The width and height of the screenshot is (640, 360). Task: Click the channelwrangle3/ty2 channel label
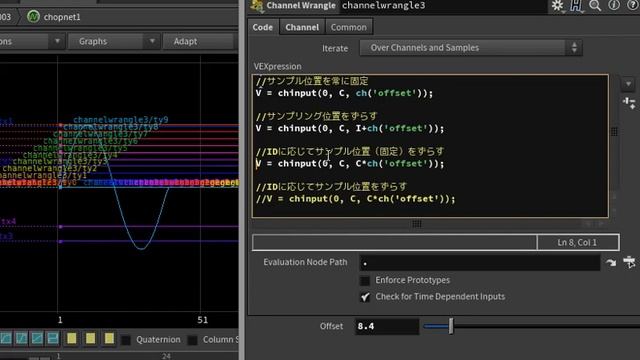coord(50,168)
